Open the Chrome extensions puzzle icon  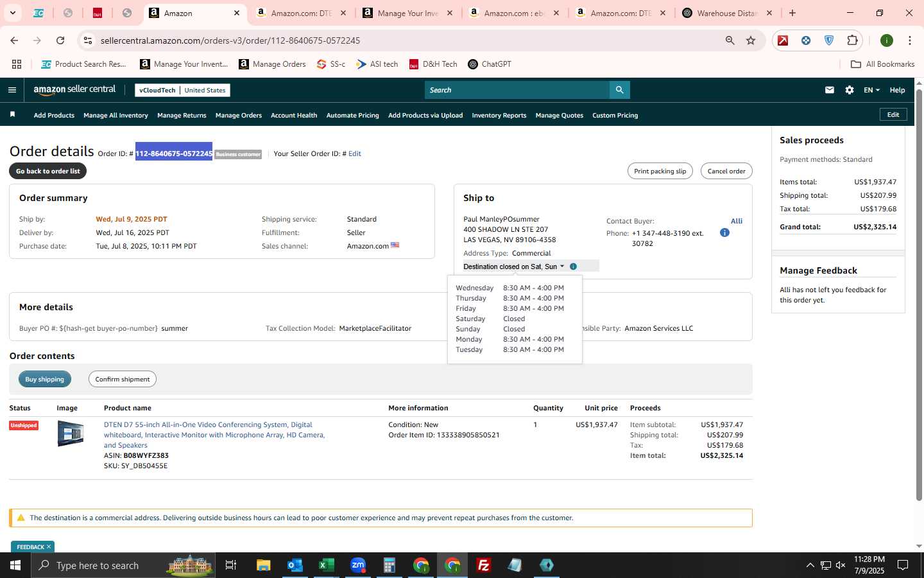(x=852, y=40)
